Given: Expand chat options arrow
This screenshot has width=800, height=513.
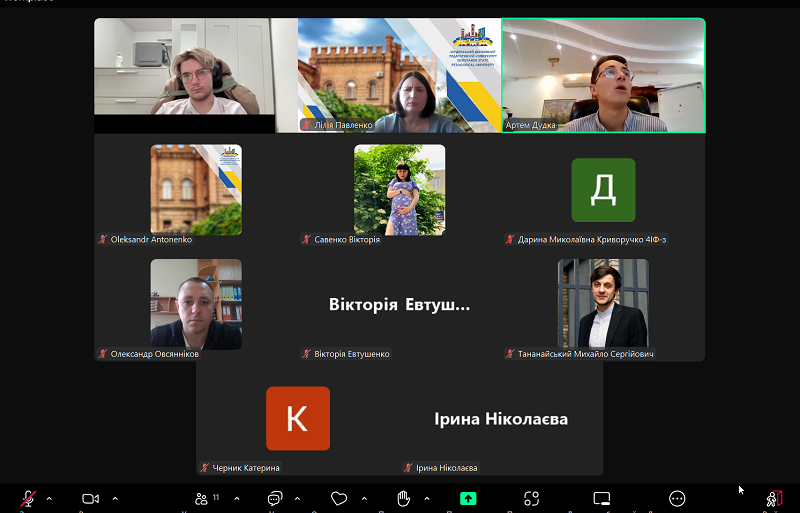Looking at the screenshot, I should [x=297, y=498].
